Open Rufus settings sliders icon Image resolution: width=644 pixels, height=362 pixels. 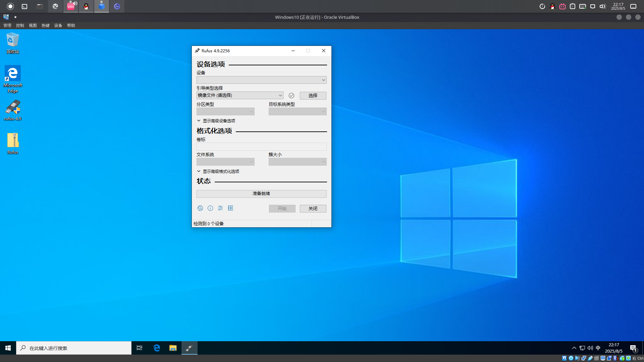click(220, 208)
